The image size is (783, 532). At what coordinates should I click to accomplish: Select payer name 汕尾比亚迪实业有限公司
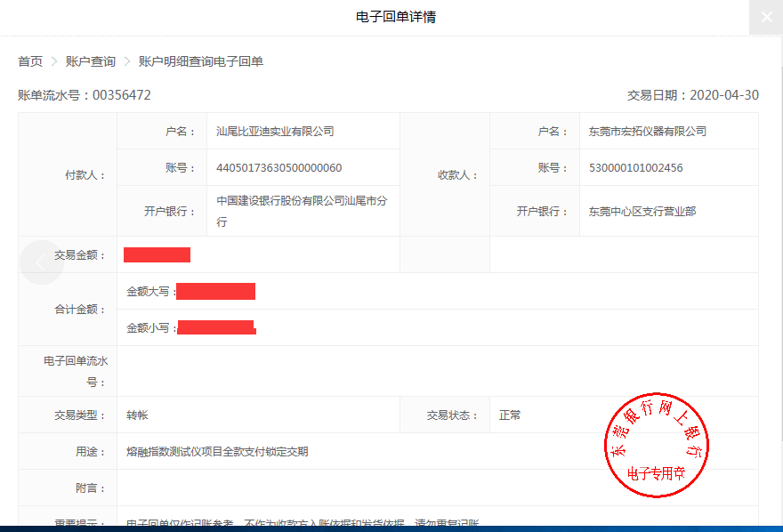(276, 131)
